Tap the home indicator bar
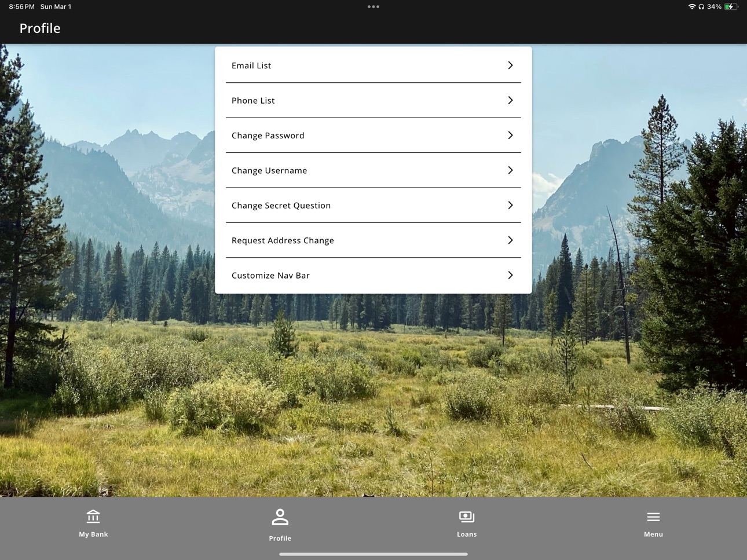 click(373, 554)
